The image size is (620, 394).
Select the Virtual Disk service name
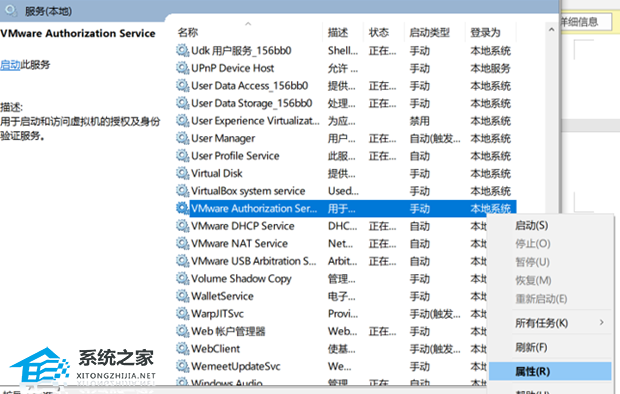point(217,173)
